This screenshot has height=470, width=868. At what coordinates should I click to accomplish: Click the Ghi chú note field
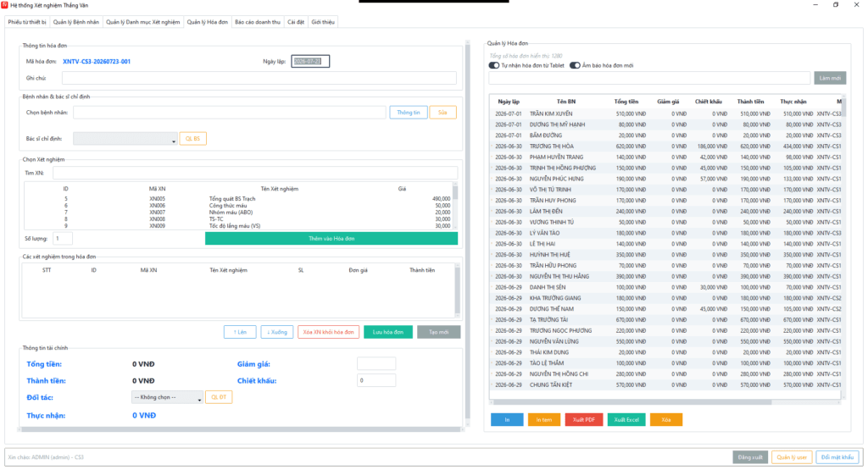tap(259, 78)
